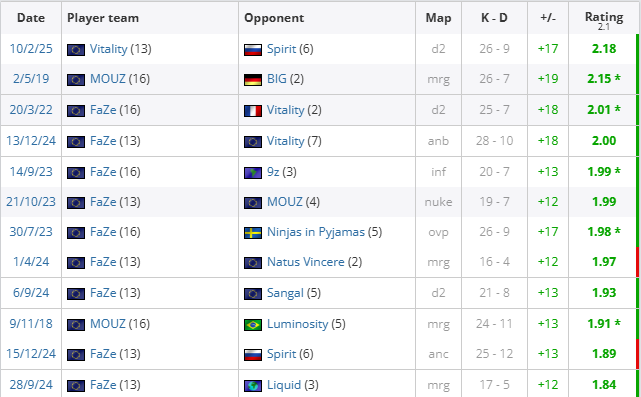Open the Sangal opponent link
This screenshot has height=397, width=641.
coord(285,293)
